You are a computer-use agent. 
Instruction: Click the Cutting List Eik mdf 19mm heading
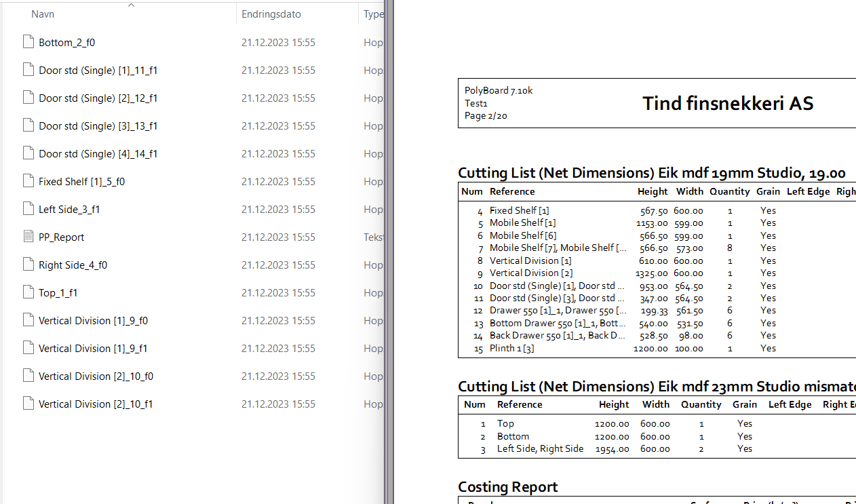click(x=652, y=173)
